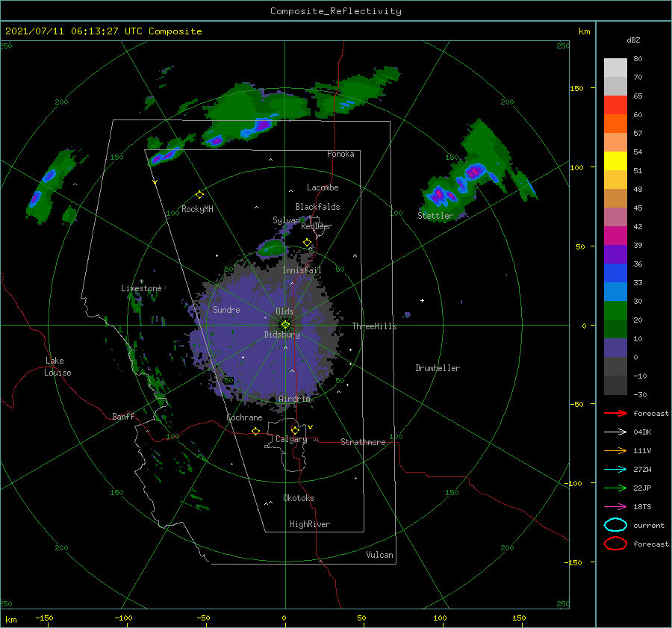The height and width of the screenshot is (628, 672).
Task: Click the white 04DK arrow icon
Action: pyautogui.click(x=615, y=432)
